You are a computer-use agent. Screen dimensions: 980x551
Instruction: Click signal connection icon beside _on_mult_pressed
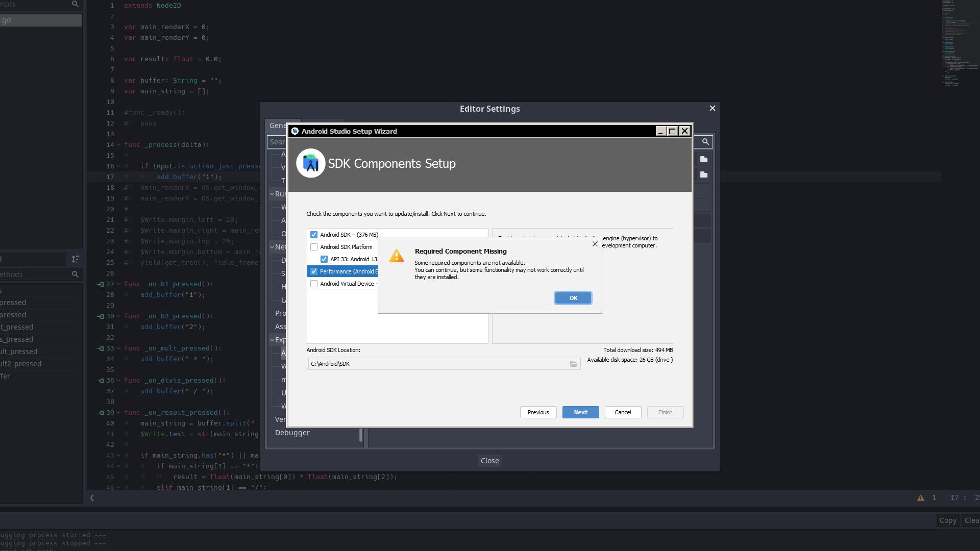click(x=101, y=348)
